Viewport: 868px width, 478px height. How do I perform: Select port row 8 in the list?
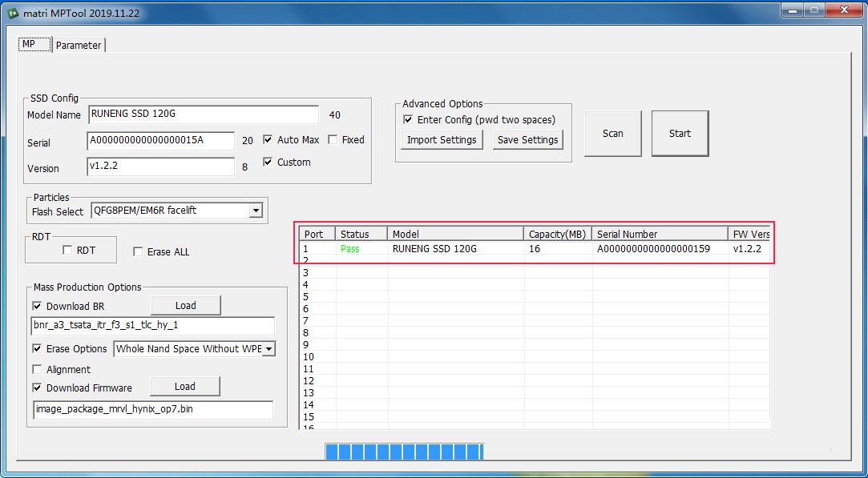pos(535,333)
